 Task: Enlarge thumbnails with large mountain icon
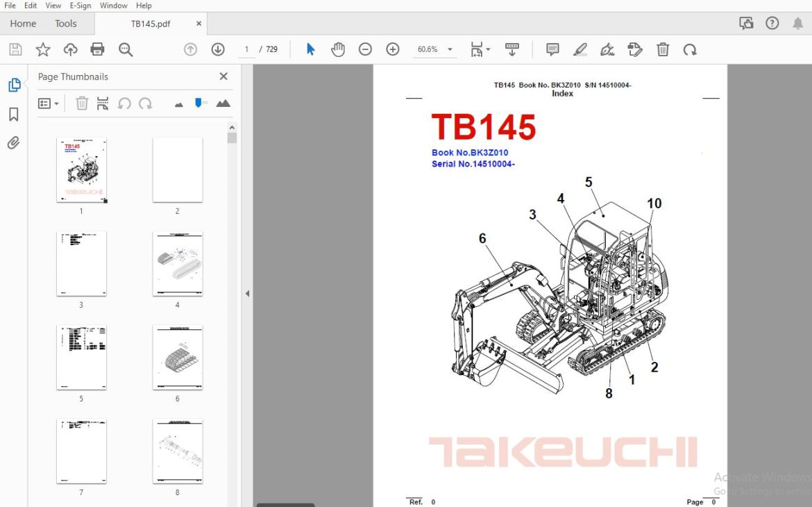click(x=223, y=103)
